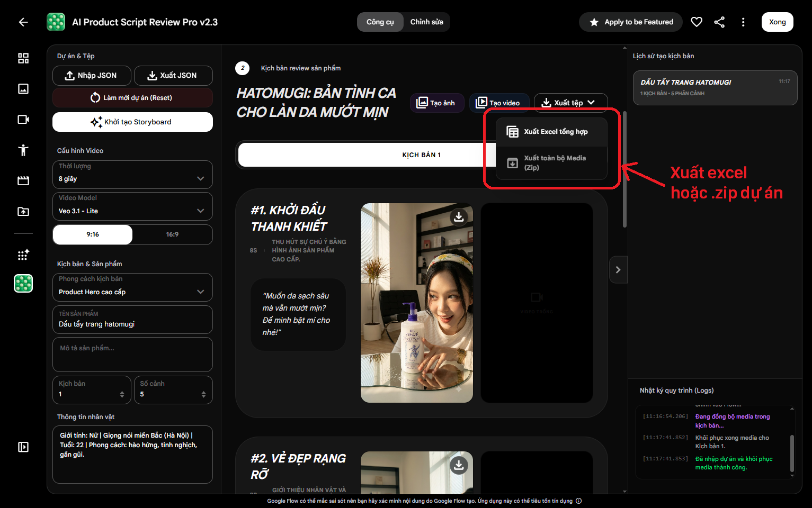Open the dashboard grid icon in sidebar
This screenshot has height=508, width=812.
(x=23, y=58)
